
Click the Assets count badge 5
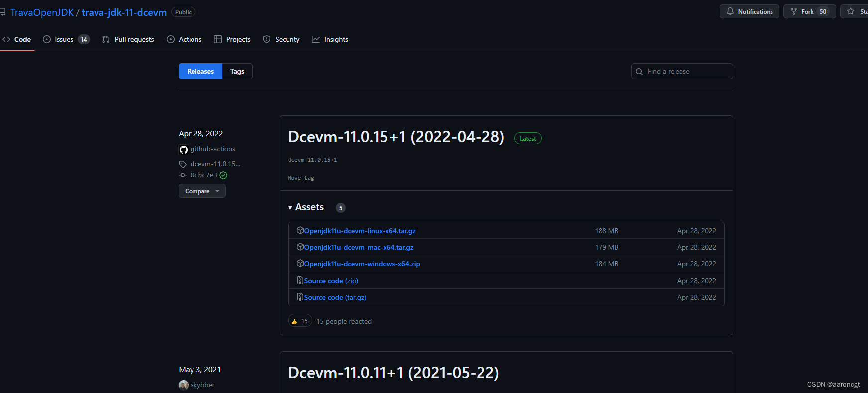coord(341,208)
